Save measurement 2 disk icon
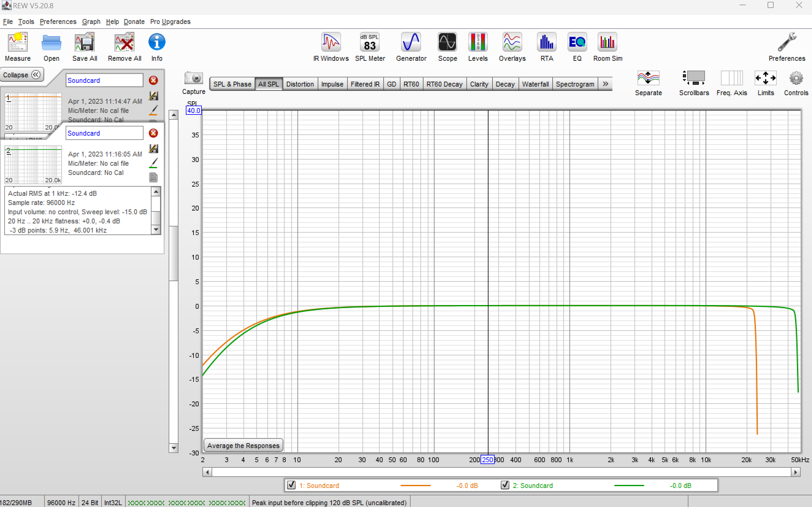This screenshot has width=812, height=507. tap(153, 148)
